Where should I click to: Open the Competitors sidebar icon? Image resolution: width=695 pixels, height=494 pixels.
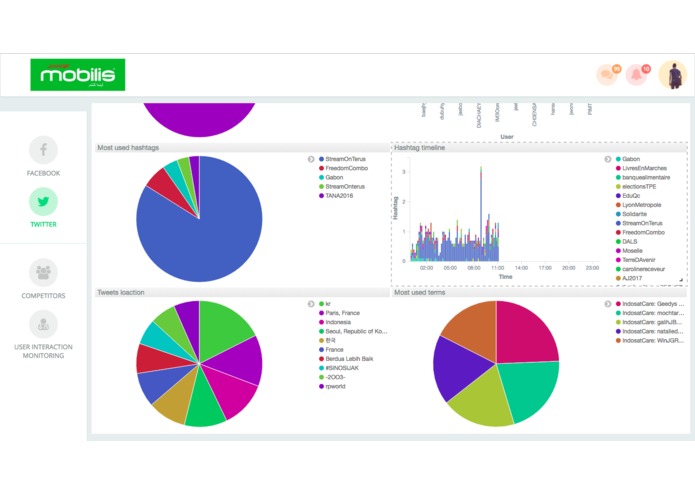[x=43, y=272]
